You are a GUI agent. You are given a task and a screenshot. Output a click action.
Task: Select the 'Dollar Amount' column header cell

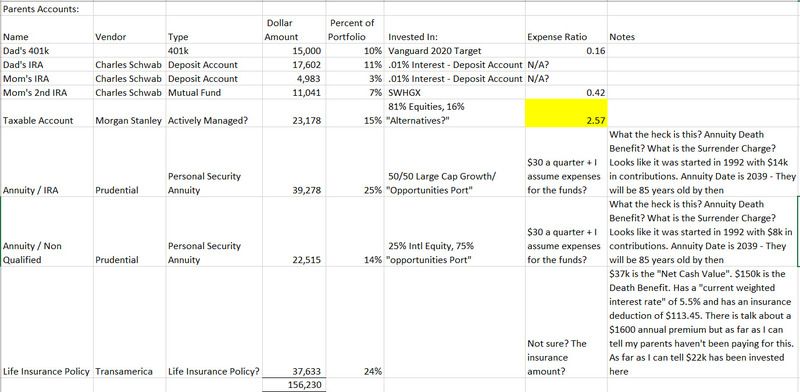[x=294, y=30]
